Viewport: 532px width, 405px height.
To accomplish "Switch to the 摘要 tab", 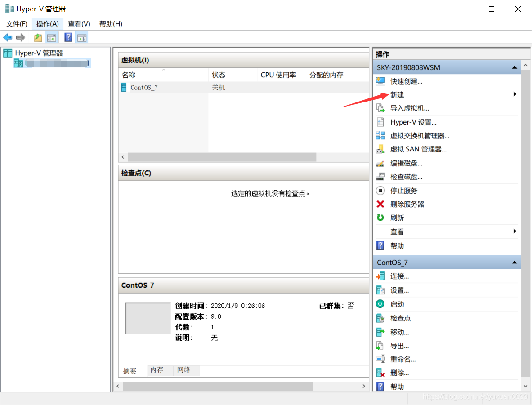I will point(133,370).
